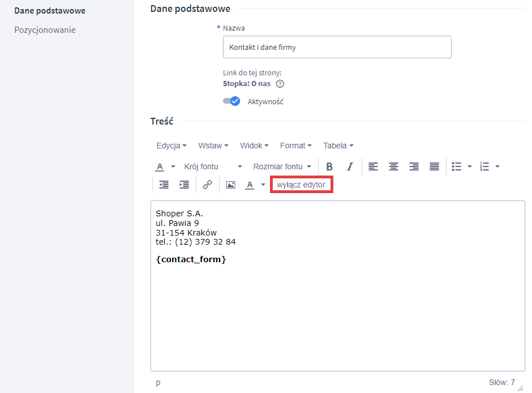Open the Krój fontu dropdown

pos(213,166)
